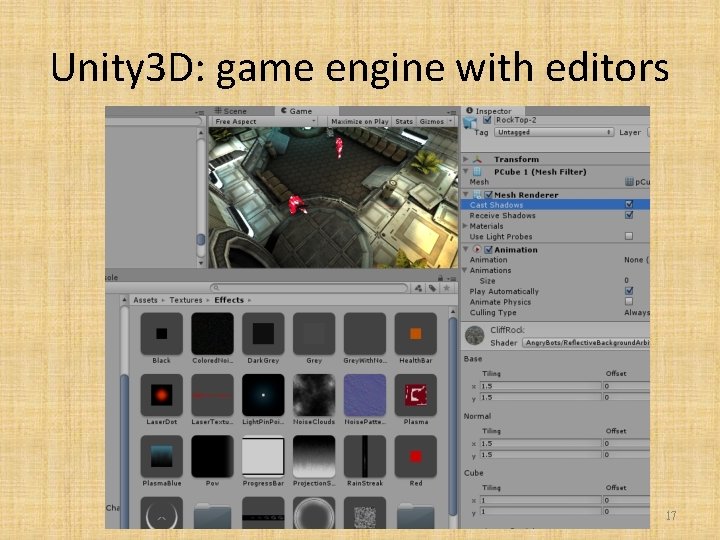The image size is (720, 540).
Task: Collapse the Animations array
Action: (x=465, y=270)
